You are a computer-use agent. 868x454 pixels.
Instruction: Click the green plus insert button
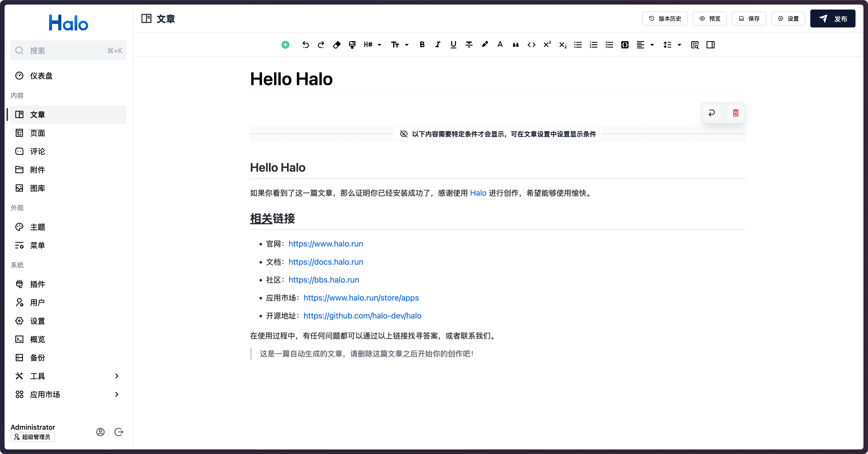285,45
